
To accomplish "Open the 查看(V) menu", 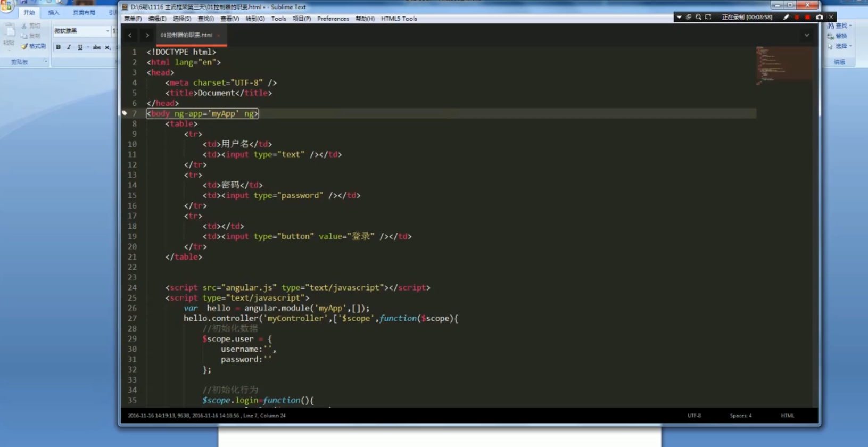I will coord(230,19).
